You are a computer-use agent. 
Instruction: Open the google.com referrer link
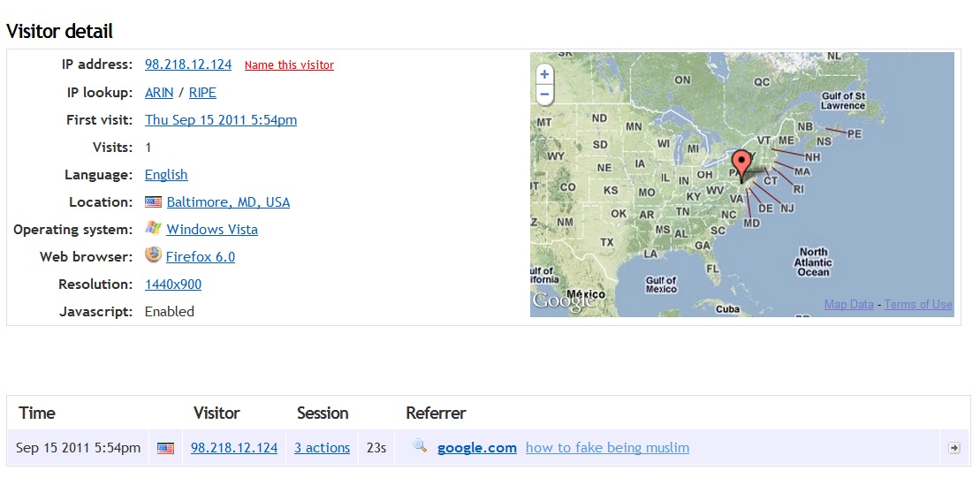pyautogui.click(x=477, y=448)
